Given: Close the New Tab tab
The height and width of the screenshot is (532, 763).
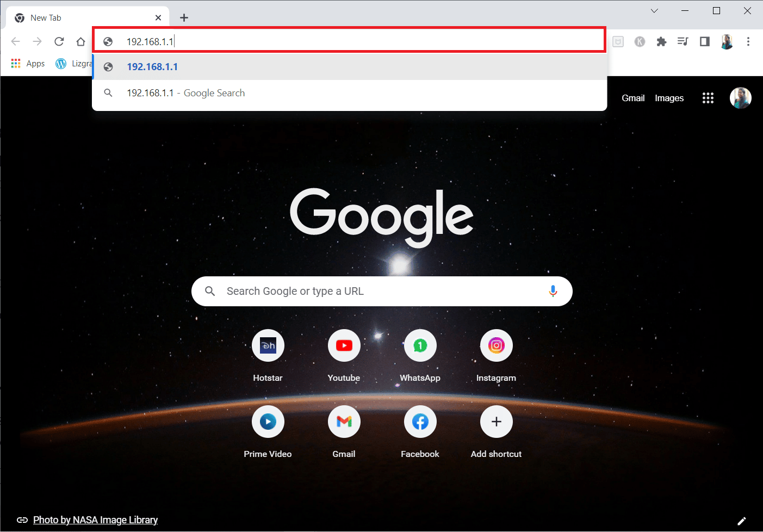Looking at the screenshot, I should coord(158,17).
